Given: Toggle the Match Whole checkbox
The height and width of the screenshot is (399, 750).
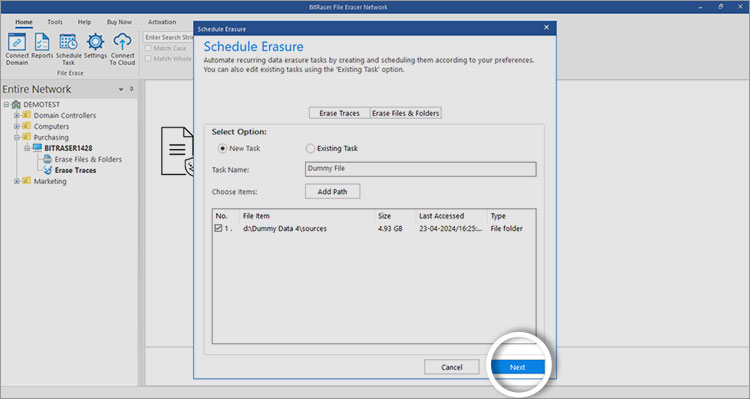Looking at the screenshot, I should [x=148, y=58].
